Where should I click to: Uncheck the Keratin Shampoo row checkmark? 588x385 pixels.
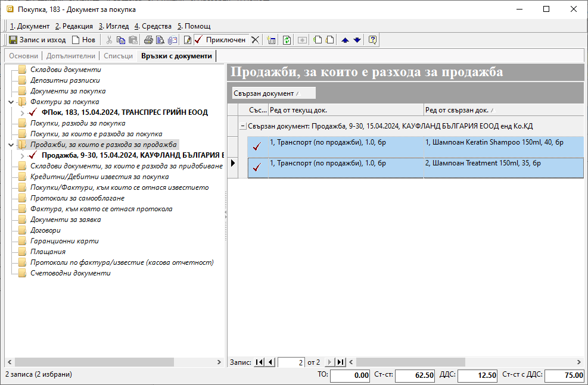[x=257, y=146]
